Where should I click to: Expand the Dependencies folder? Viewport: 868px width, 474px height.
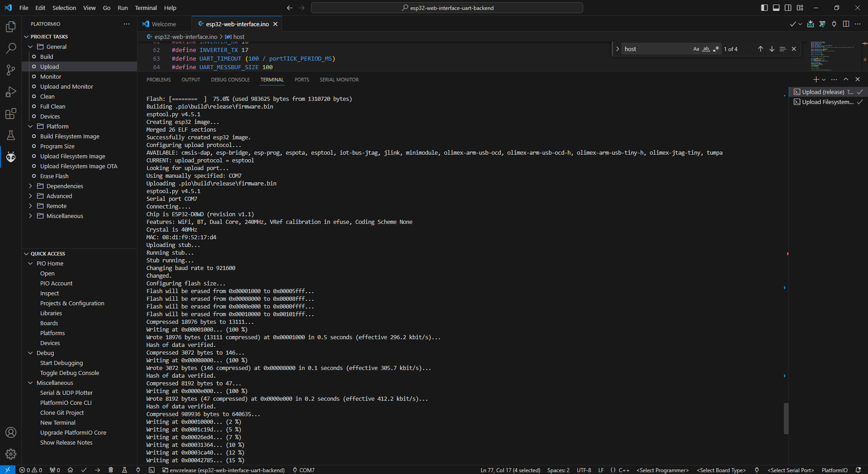[x=65, y=186]
